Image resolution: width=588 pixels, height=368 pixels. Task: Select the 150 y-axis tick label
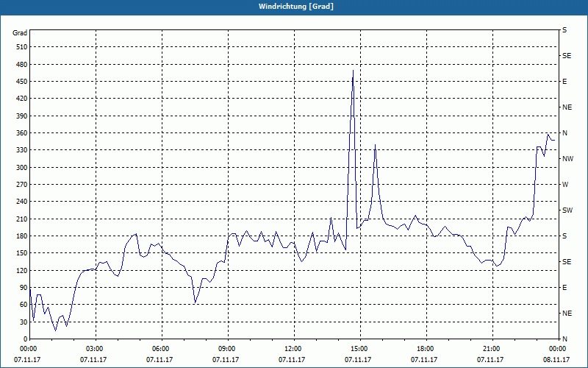tap(23, 253)
